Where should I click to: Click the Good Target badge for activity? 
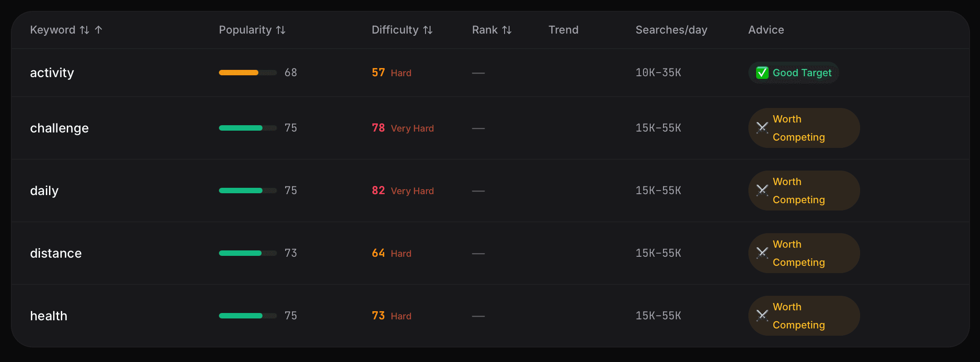tap(793, 73)
